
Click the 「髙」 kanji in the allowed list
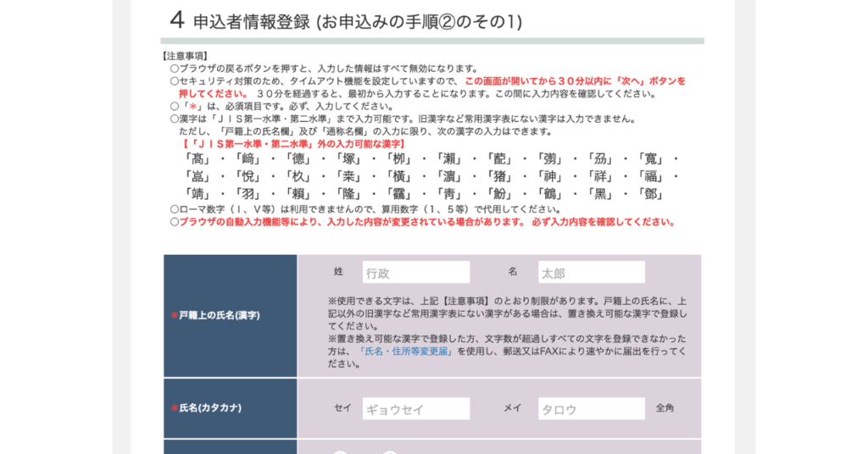tap(198, 159)
